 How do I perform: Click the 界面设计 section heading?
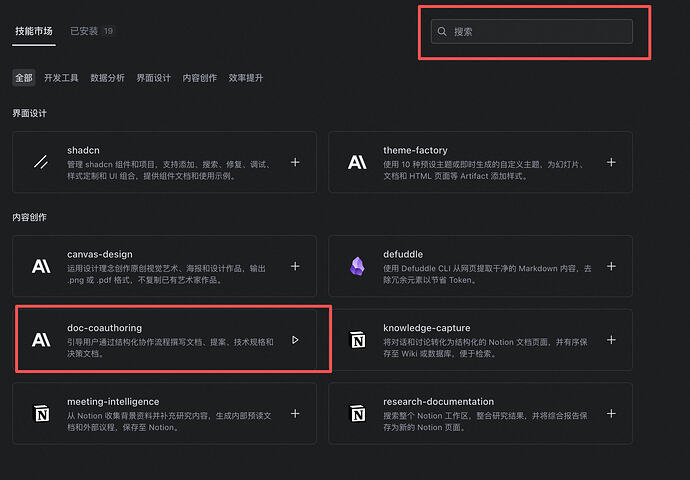(x=29, y=113)
